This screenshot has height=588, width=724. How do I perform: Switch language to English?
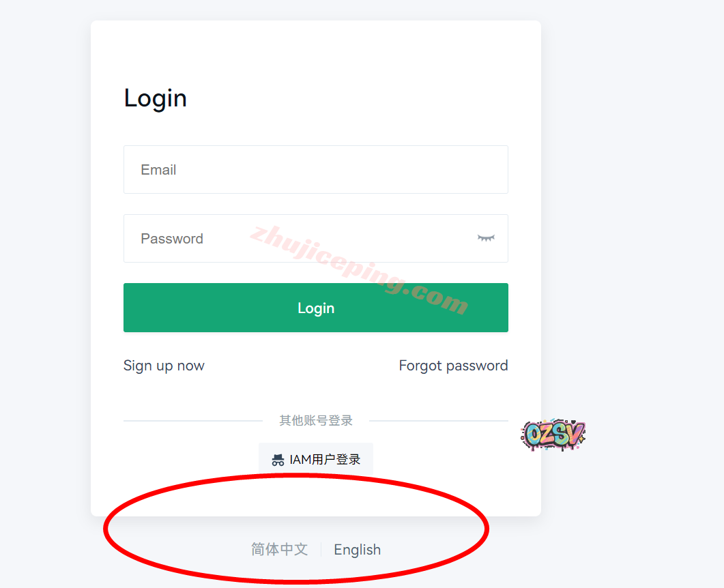pos(358,550)
